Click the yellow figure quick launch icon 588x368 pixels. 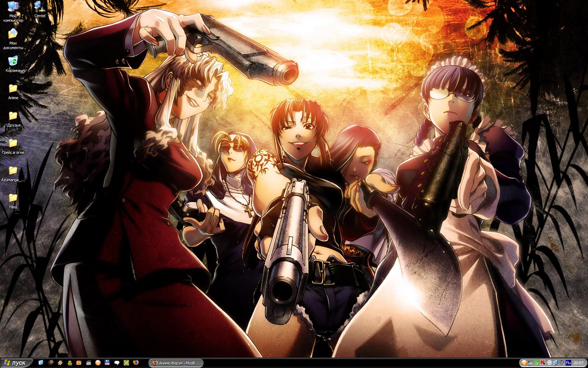point(70,363)
